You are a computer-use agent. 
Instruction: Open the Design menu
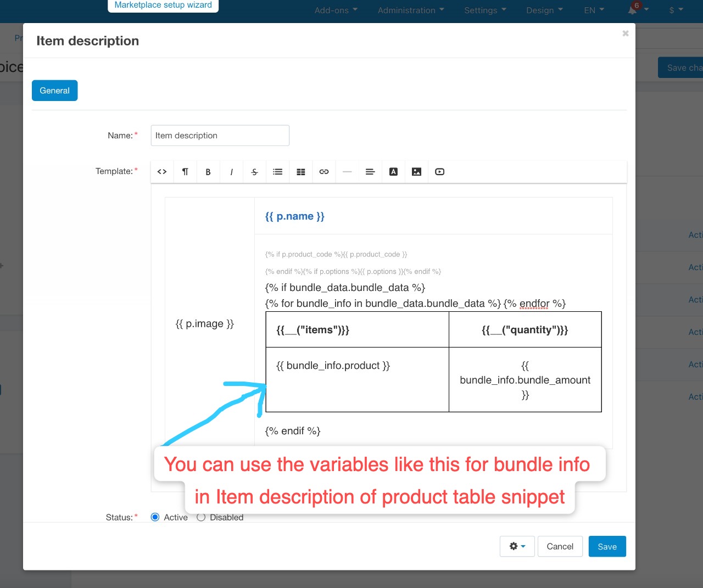pos(545,10)
